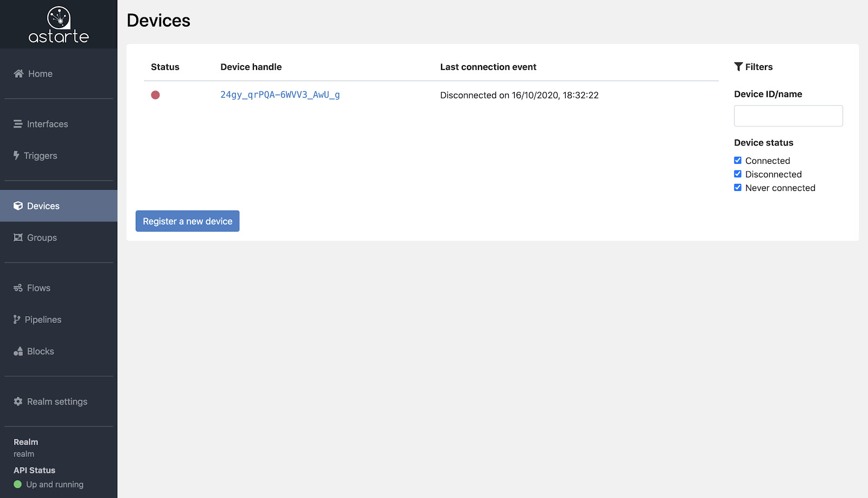
Task: Open the Pipelines section from the menu
Action: (x=43, y=319)
